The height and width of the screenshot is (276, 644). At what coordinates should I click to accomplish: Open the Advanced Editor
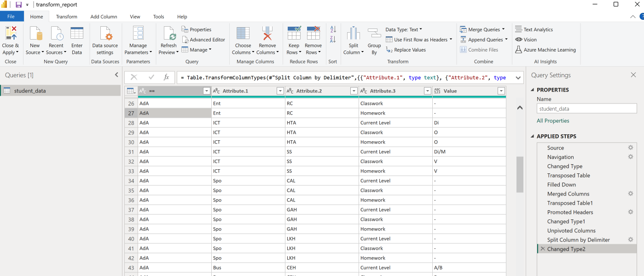(x=203, y=40)
